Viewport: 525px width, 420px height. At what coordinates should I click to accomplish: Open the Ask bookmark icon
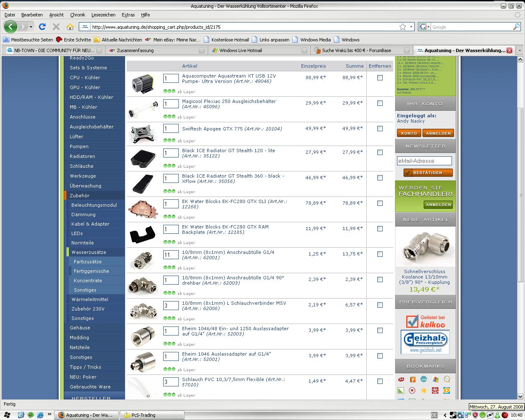[x=401, y=379]
